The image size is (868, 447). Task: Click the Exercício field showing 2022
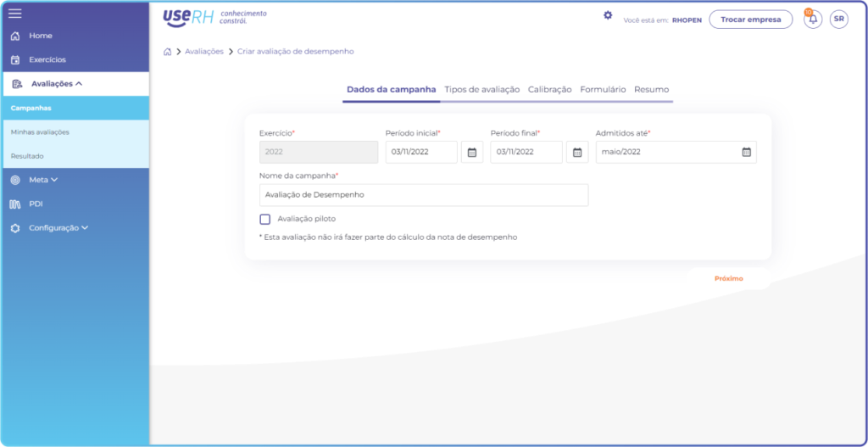tap(319, 153)
